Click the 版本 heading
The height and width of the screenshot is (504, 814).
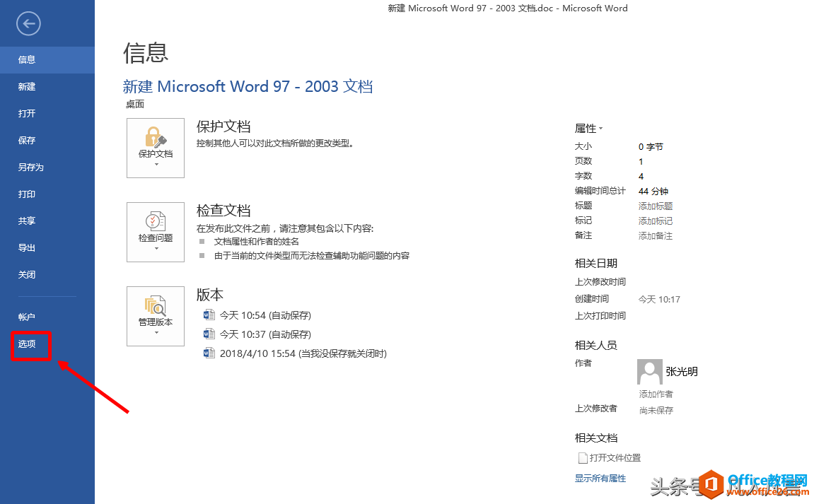coord(210,294)
